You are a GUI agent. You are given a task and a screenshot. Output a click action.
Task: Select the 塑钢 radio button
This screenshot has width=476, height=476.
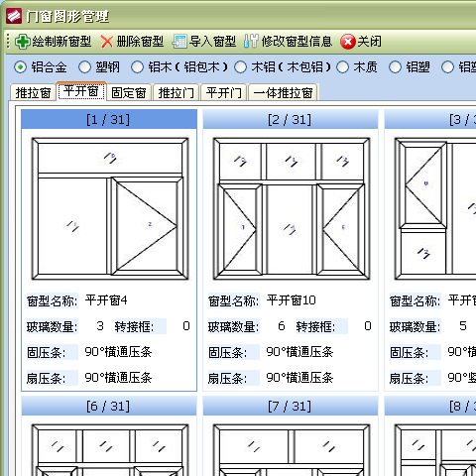pyautogui.click(x=84, y=67)
